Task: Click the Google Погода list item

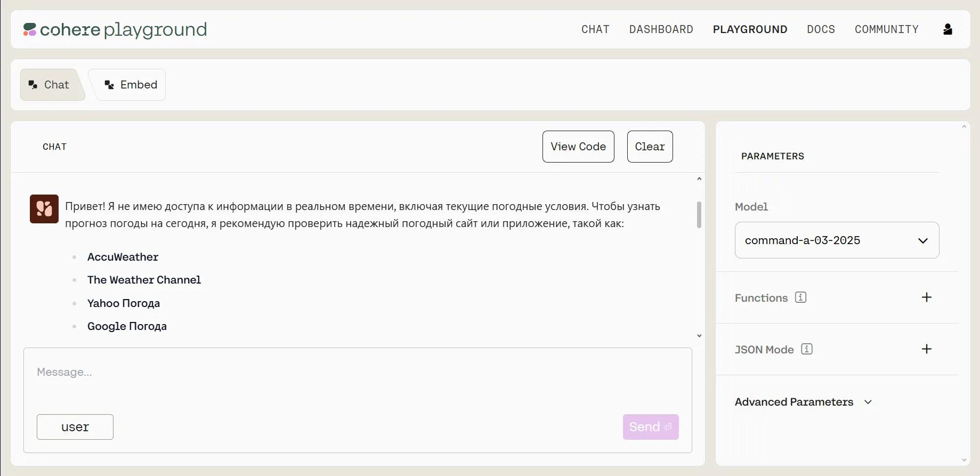Action: click(x=127, y=326)
